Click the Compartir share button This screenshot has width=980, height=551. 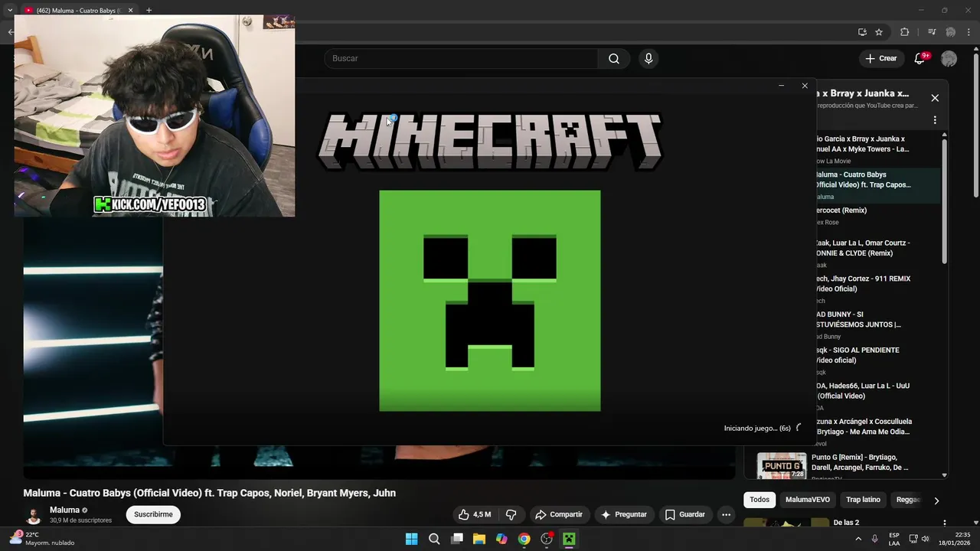coord(559,514)
